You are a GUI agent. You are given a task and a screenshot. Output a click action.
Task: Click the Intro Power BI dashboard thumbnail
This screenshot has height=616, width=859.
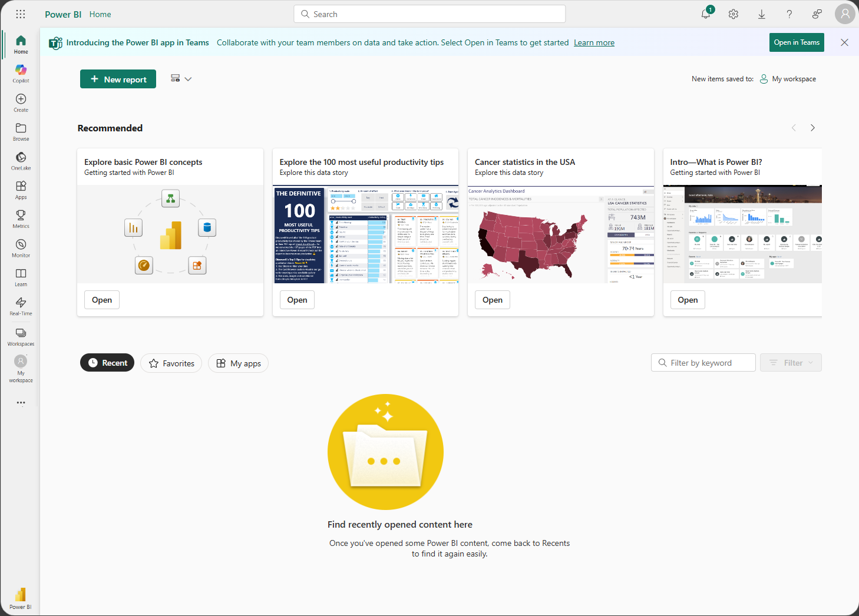click(742, 234)
